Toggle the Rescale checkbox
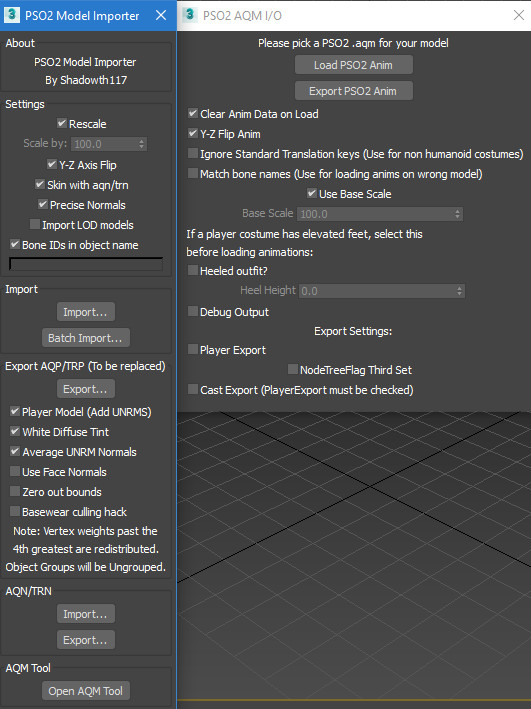Image resolution: width=531 pixels, height=709 pixels. coord(62,123)
